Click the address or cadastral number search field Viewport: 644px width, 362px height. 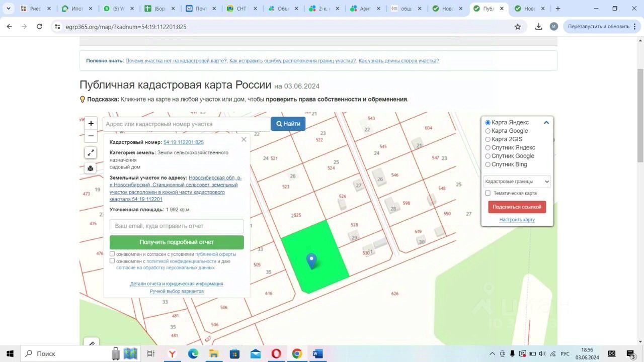pyautogui.click(x=187, y=124)
